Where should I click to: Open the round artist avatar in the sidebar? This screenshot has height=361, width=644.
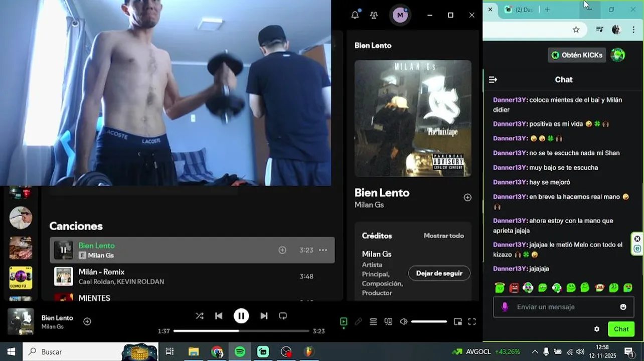click(x=21, y=218)
